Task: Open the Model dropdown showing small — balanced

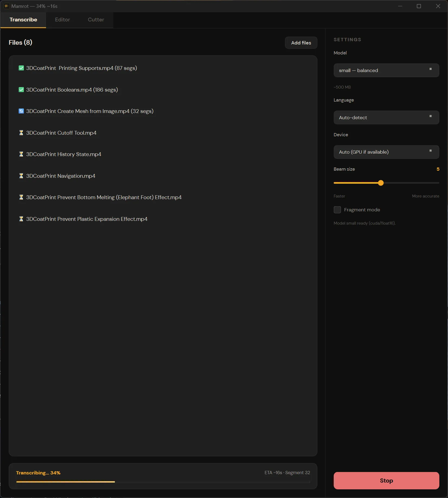Action: [x=386, y=70]
